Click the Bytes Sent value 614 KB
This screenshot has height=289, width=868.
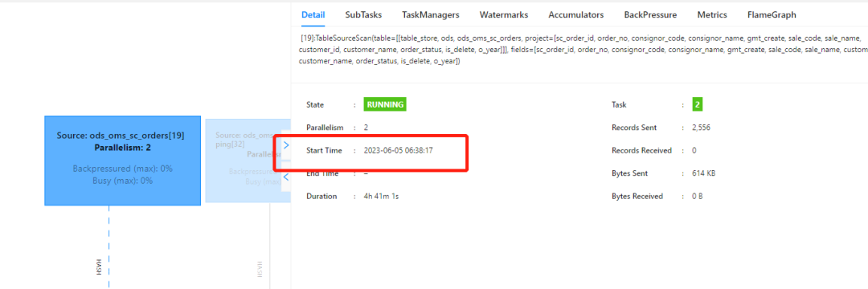(x=703, y=173)
